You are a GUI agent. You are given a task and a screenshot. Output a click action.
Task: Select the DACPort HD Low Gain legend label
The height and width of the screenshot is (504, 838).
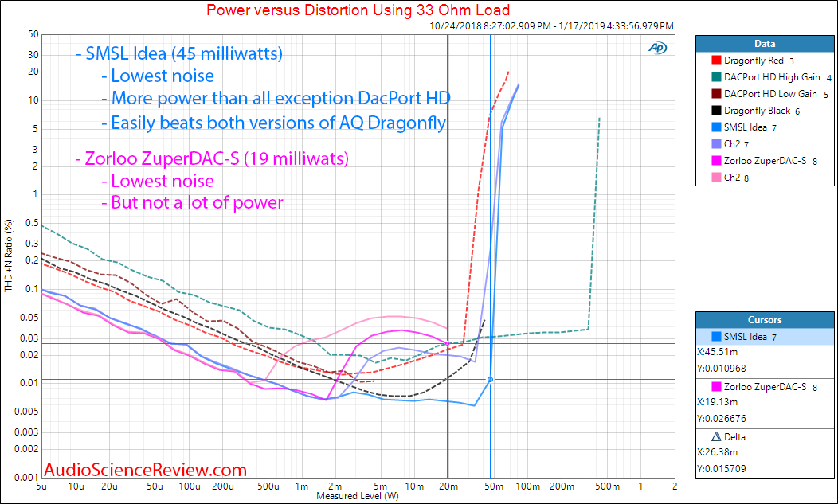[x=770, y=94]
